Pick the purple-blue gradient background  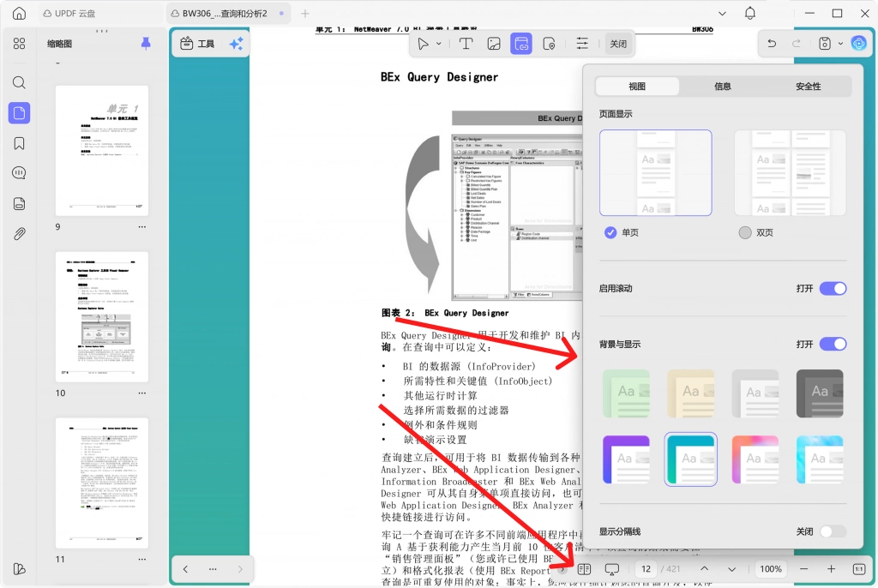(x=626, y=459)
